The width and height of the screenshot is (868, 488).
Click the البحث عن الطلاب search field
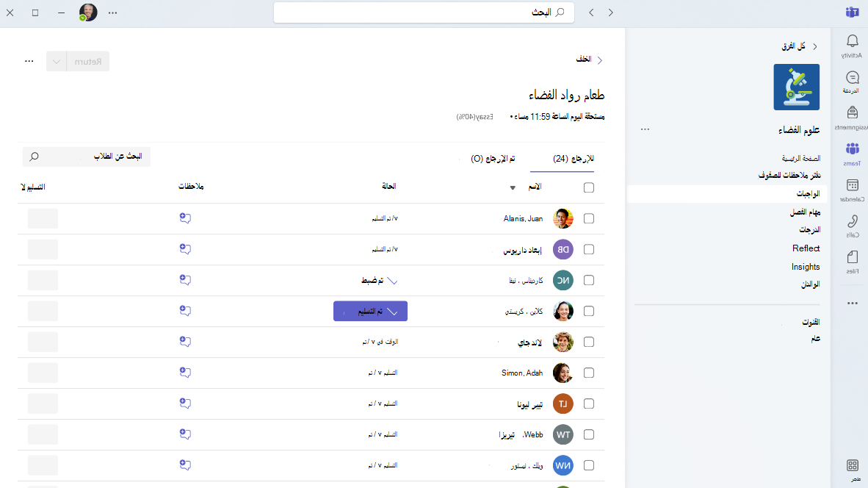click(x=87, y=157)
